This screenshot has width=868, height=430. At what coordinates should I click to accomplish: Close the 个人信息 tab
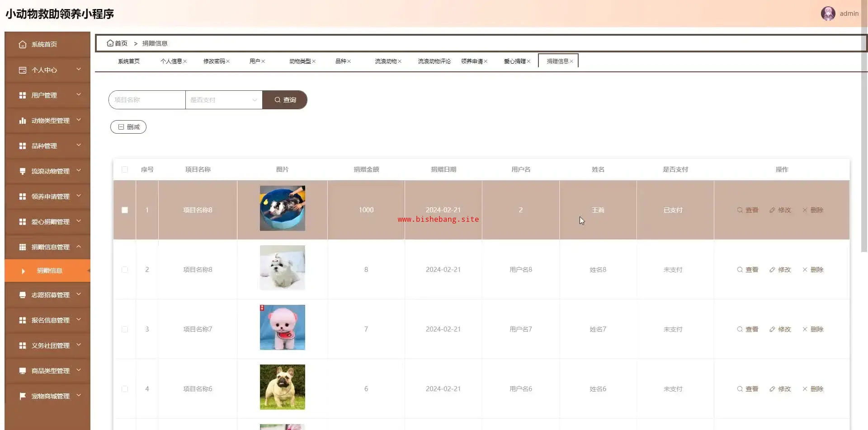(x=185, y=61)
